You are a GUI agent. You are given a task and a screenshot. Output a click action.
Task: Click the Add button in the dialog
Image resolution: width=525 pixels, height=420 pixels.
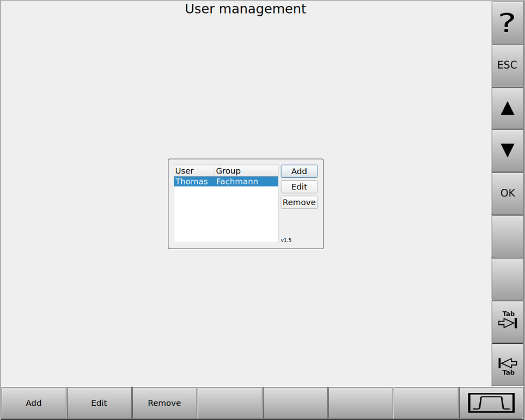pyautogui.click(x=298, y=171)
